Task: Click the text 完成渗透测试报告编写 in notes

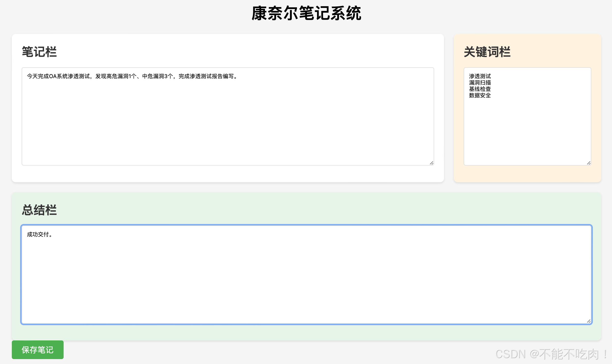Action: pos(206,76)
